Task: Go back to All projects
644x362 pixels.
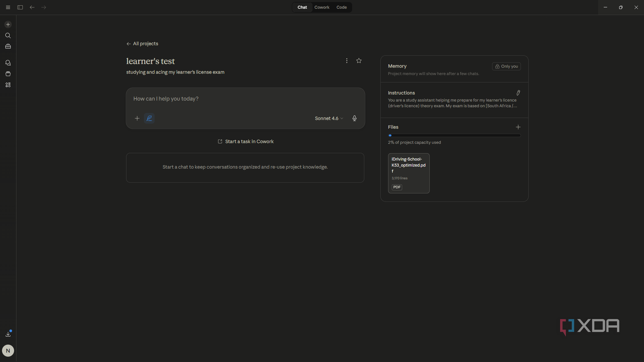Action: click(x=142, y=43)
